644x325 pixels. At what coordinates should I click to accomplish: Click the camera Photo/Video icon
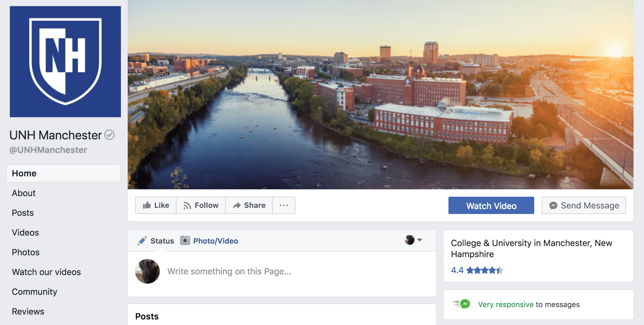[x=185, y=241]
